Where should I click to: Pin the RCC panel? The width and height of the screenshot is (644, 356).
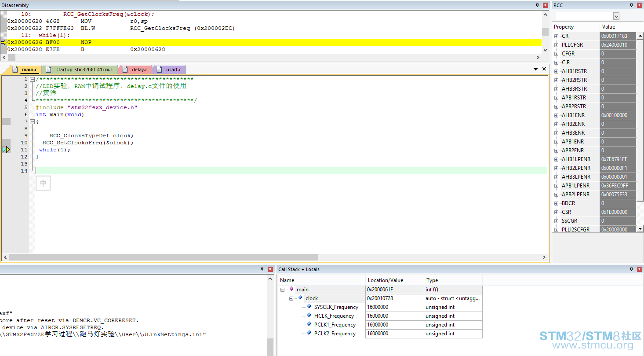pos(631,5)
